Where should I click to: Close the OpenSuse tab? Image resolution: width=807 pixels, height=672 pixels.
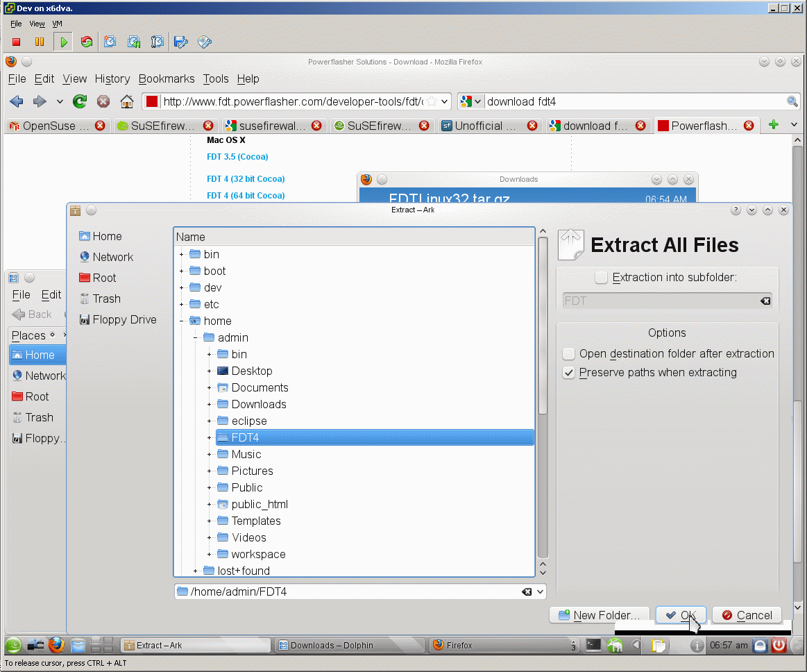pos(100,126)
